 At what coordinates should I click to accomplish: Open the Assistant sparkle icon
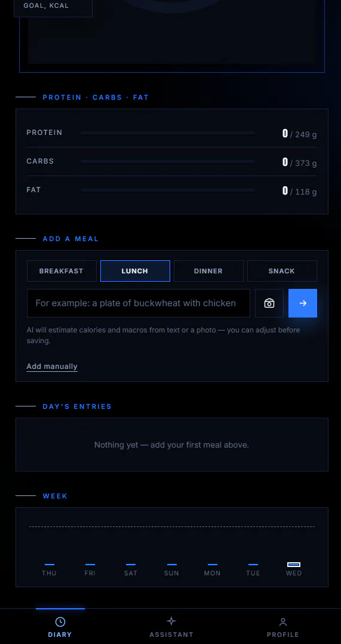[x=171, y=621]
